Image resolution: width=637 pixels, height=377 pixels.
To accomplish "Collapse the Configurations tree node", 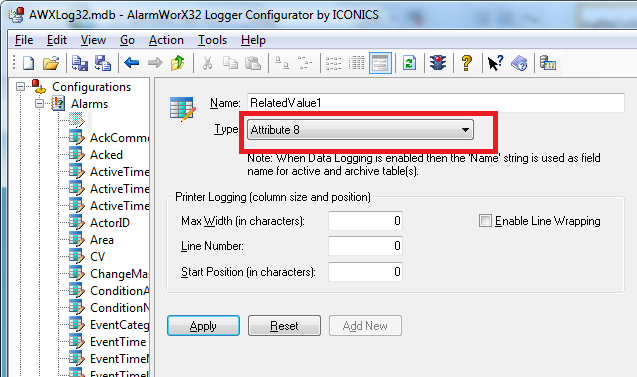I will [x=20, y=87].
